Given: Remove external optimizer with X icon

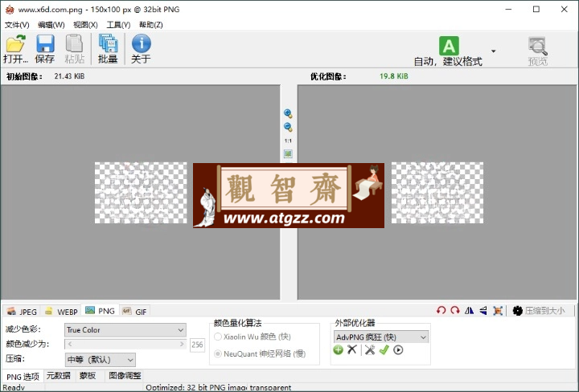Looking at the screenshot, I should (352, 349).
